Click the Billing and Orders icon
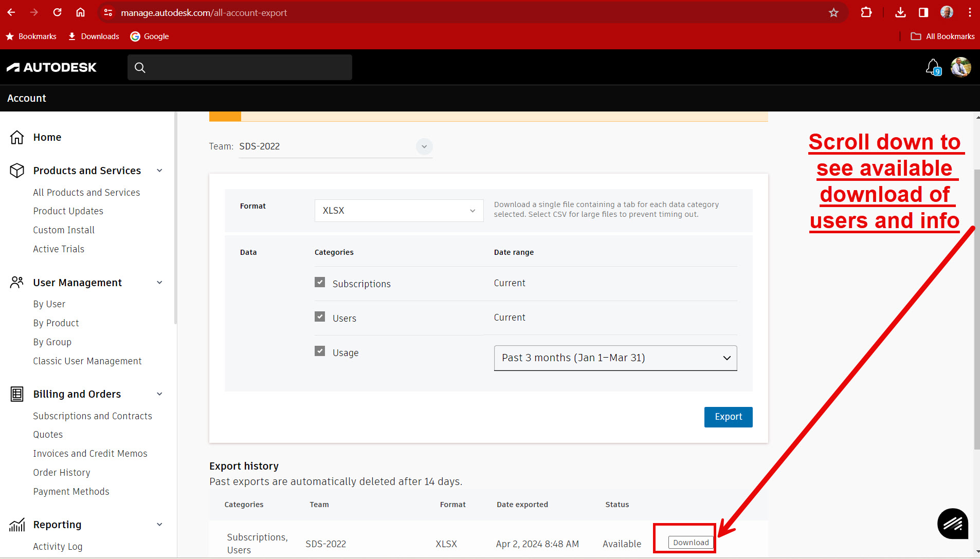 click(17, 394)
